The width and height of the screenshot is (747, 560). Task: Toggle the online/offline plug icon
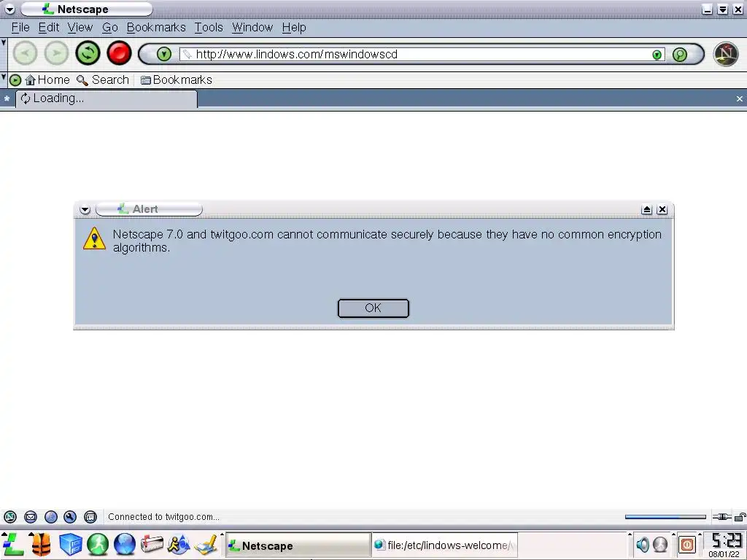721,517
